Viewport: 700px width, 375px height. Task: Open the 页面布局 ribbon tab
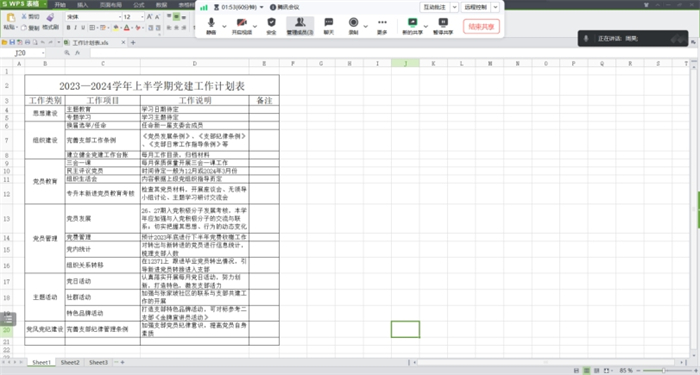point(110,5)
